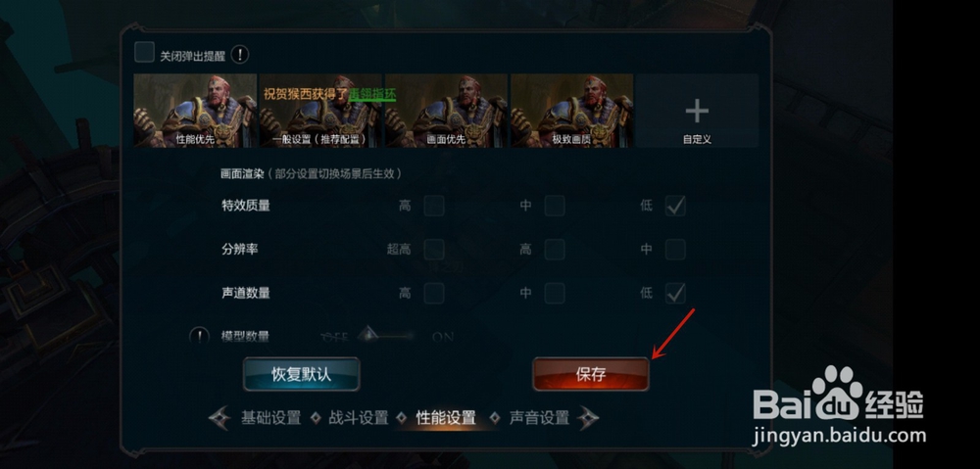Select the 一般设置 recommended preset thumbnail
Viewport: 980px width, 469px height.
(x=320, y=111)
